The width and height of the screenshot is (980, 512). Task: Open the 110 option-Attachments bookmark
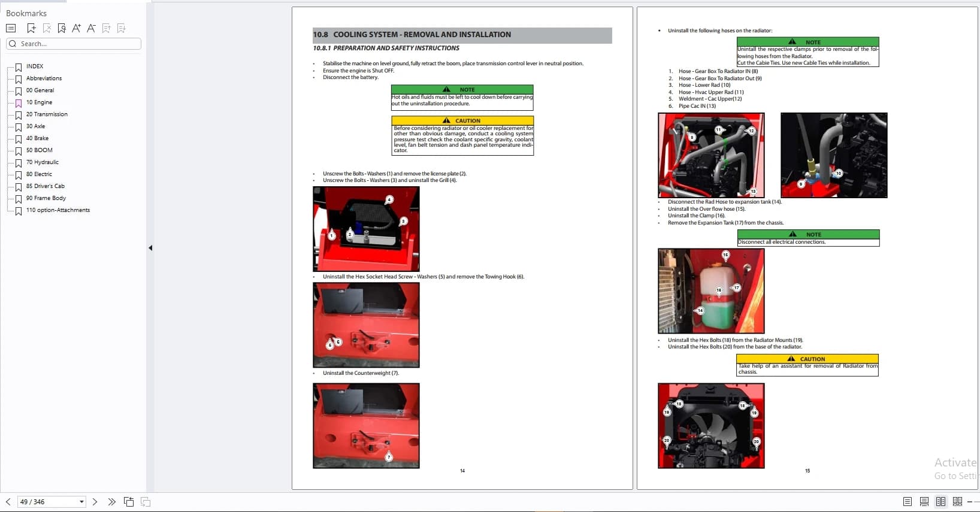point(58,210)
